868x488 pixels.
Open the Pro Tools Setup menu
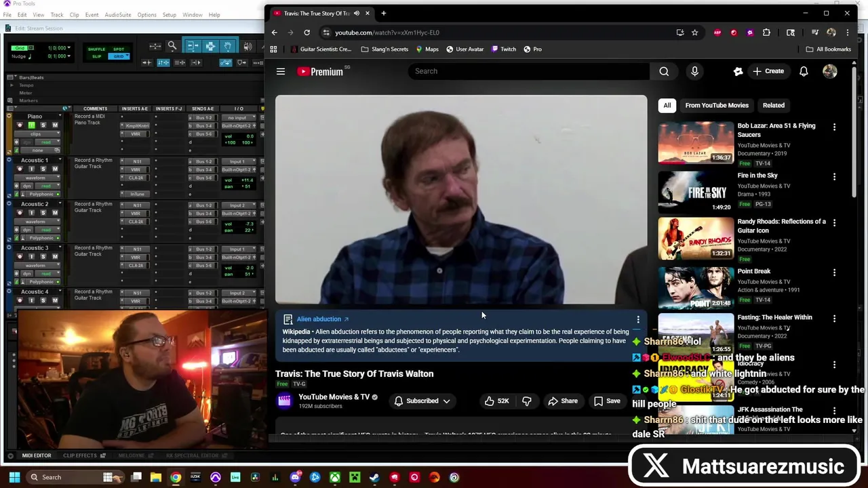[169, 15]
